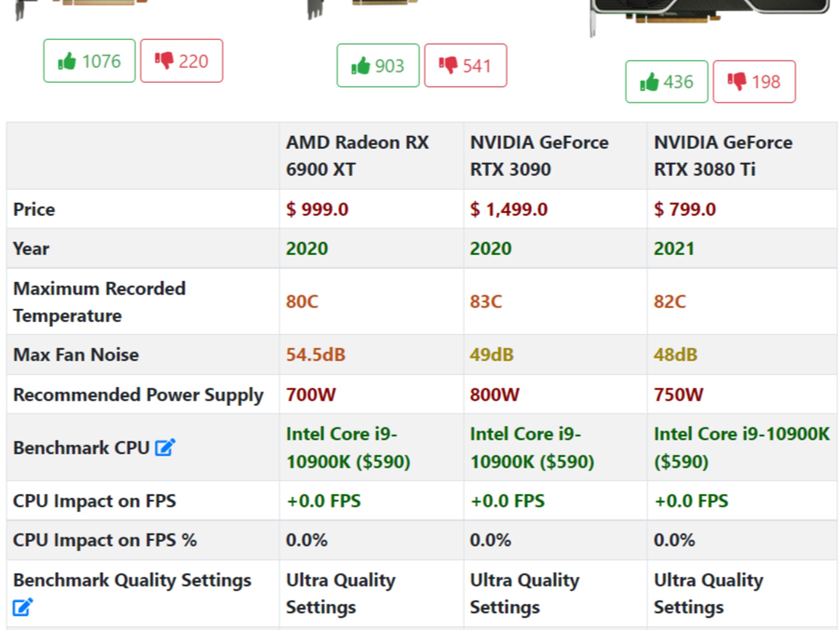Upvote the AMD Radeon RX 6900 XT
Image resolution: width=840 pixels, height=630 pixels.
(89, 61)
